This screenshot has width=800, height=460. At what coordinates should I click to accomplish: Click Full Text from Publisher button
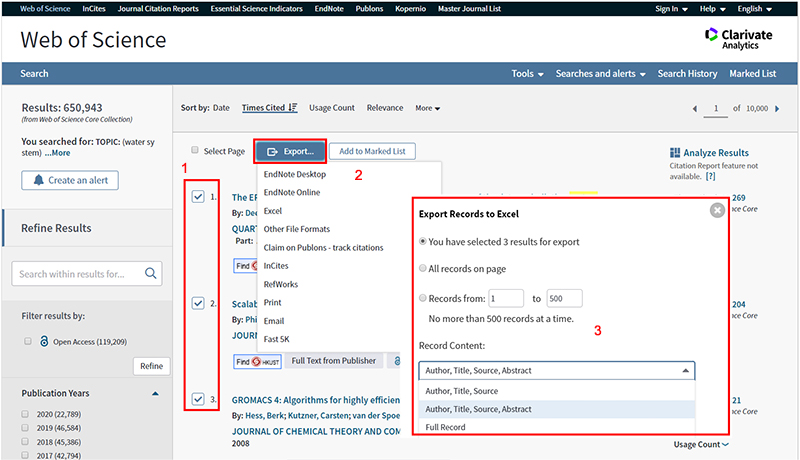coord(333,361)
